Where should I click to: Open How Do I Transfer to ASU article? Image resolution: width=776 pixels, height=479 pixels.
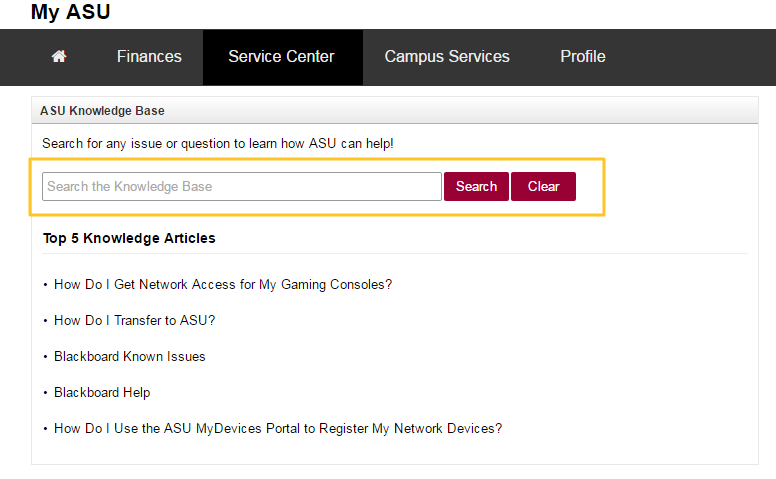coord(135,321)
